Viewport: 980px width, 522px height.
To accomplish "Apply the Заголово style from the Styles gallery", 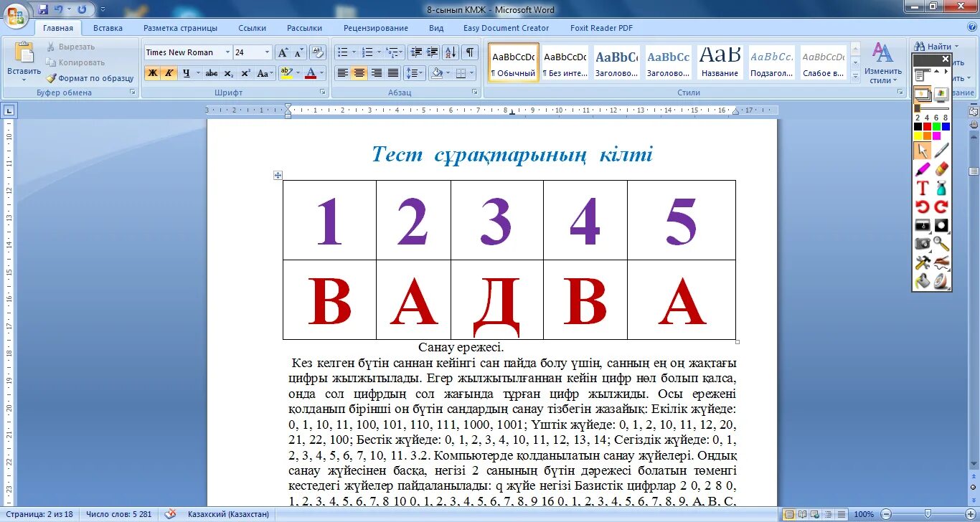I will pyautogui.click(x=616, y=62).
